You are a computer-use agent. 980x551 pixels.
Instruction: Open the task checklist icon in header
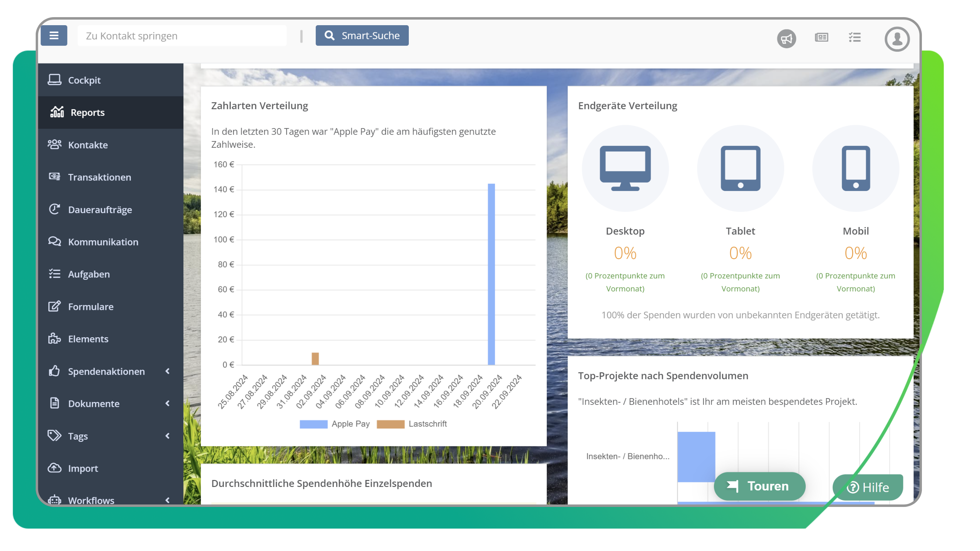click(x=854, y=37)
